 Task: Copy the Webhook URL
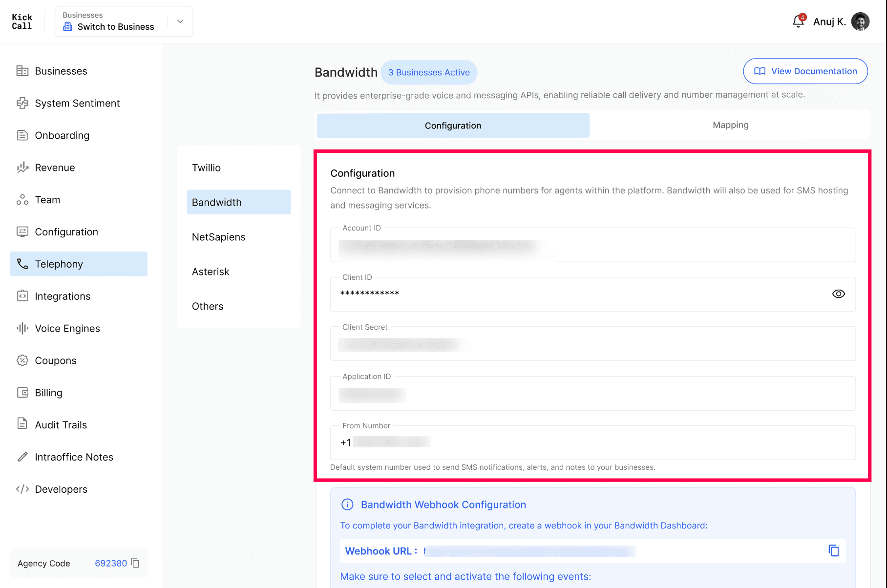[x=834, y=550]
